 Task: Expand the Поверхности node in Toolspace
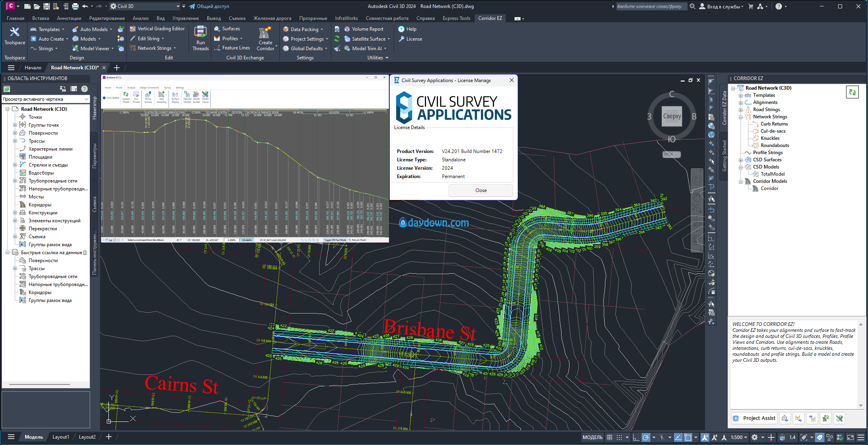15,133
